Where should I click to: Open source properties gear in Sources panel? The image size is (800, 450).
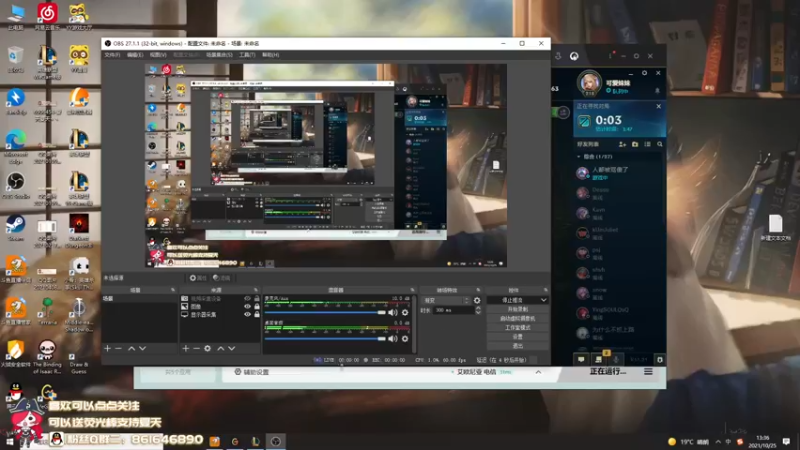[x=208, y=348]
